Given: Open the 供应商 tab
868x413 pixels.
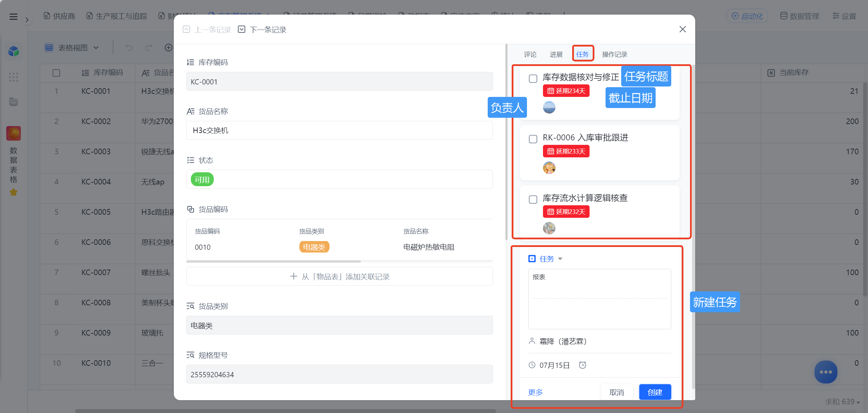Looking at the screenshot, I should 59,16.
